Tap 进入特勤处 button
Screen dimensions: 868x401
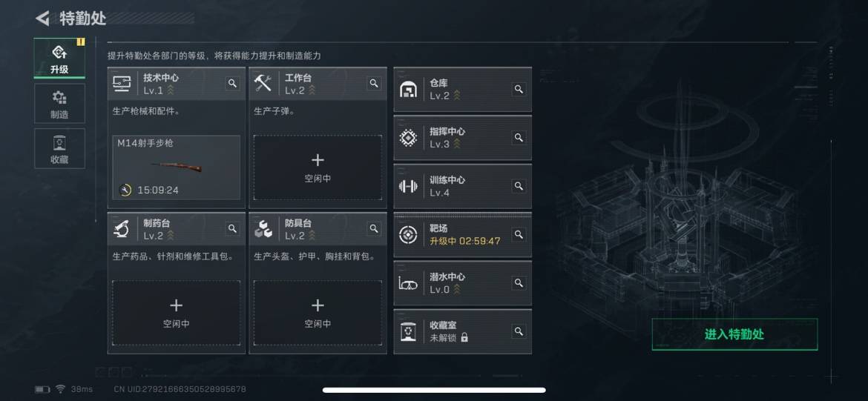point(734,334)
